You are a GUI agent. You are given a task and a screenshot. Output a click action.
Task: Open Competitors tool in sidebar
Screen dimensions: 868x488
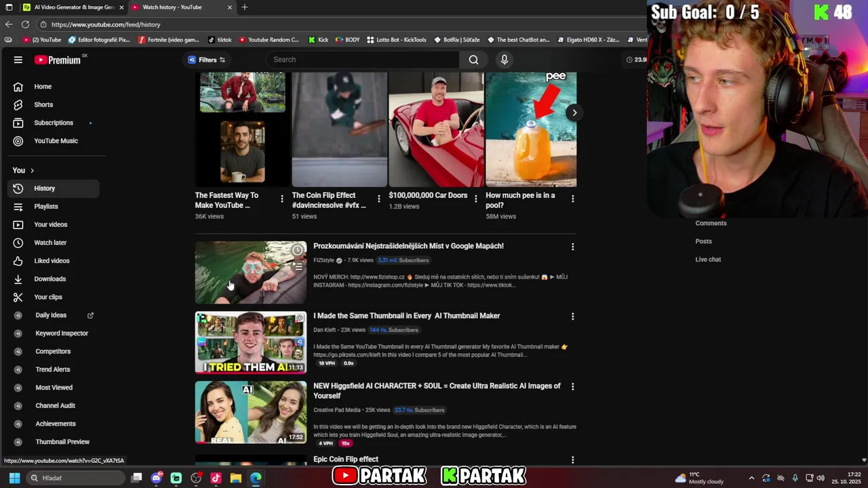point(53,351)
